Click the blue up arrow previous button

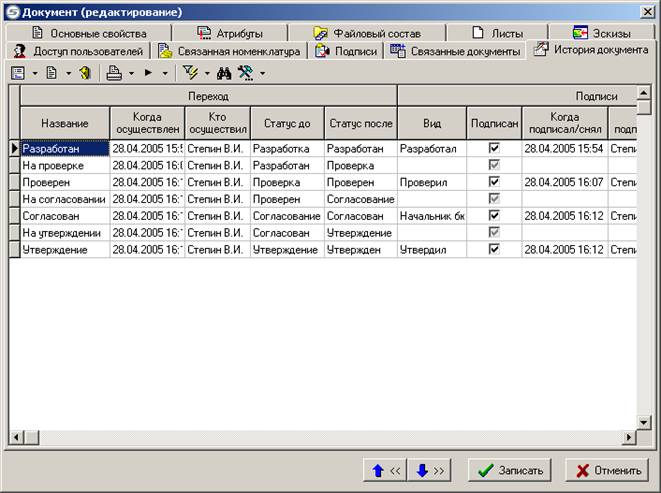point(384,470)
